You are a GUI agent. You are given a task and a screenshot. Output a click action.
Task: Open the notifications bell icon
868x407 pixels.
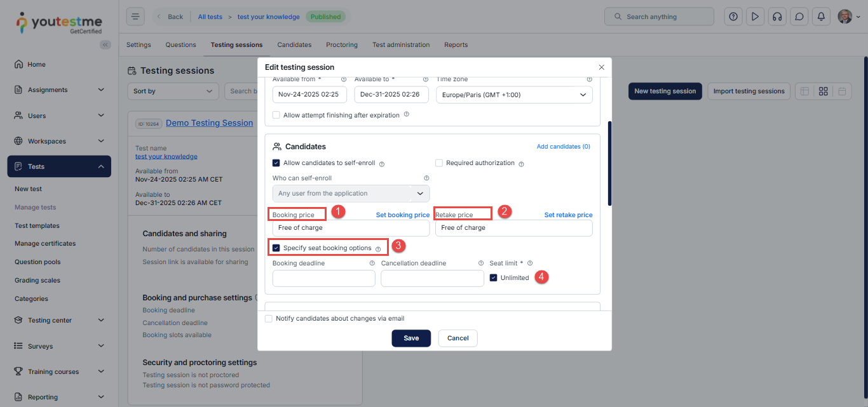tap(821, 17)
